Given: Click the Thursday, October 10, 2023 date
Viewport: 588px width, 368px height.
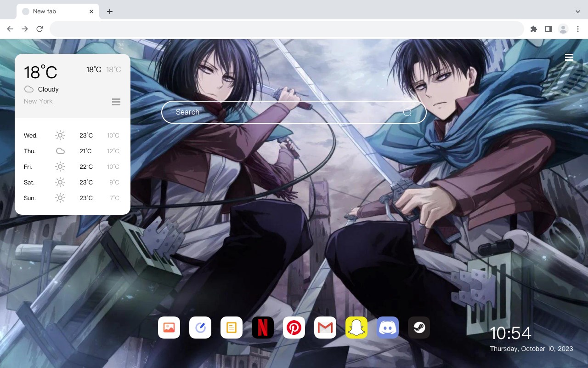Looking at the screenshot, I should click(531, 349).
